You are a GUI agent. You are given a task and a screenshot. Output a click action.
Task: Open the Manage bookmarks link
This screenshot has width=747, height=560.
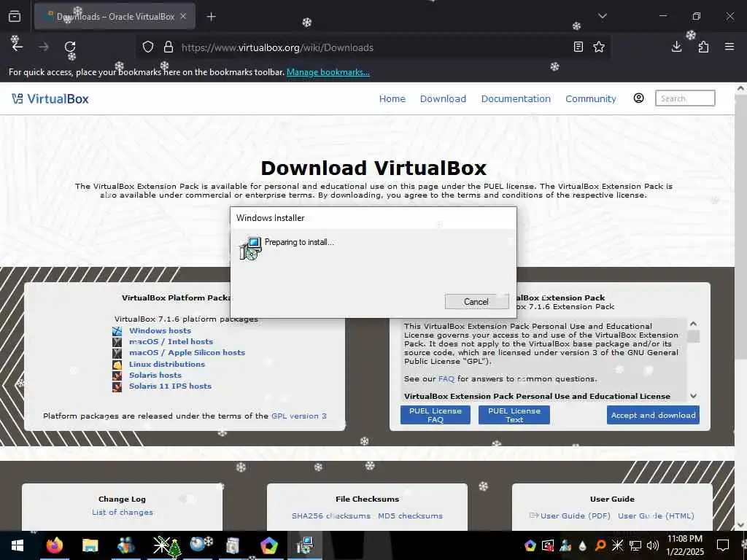pos(328,72)
